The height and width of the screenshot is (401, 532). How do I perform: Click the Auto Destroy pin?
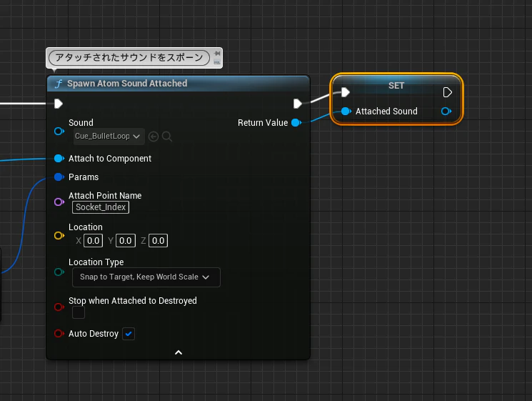(x=59, y=333)
